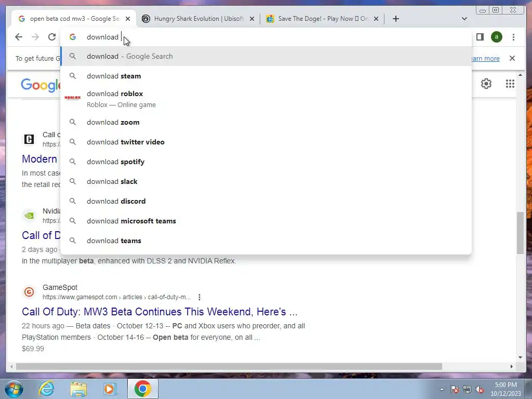Open Chrome's three-dot menu
The width and height of the screenshot is (532, 399).
click(513, 37)
